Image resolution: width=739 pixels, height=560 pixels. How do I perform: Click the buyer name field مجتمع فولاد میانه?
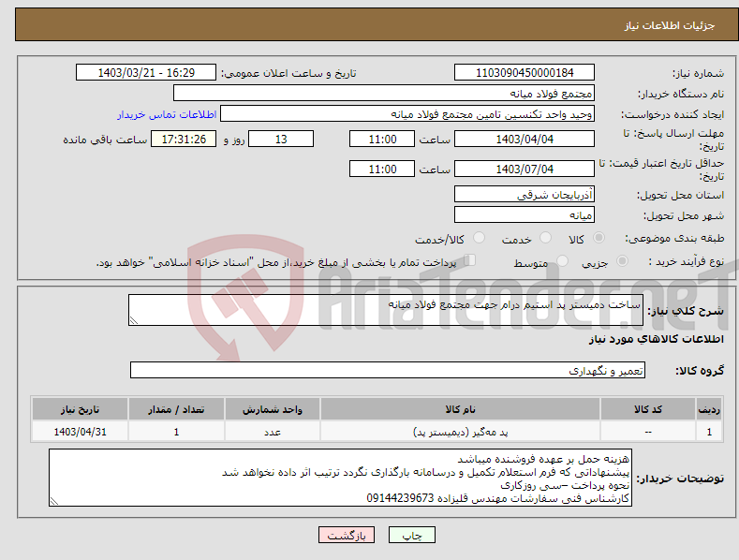point(384,94)
